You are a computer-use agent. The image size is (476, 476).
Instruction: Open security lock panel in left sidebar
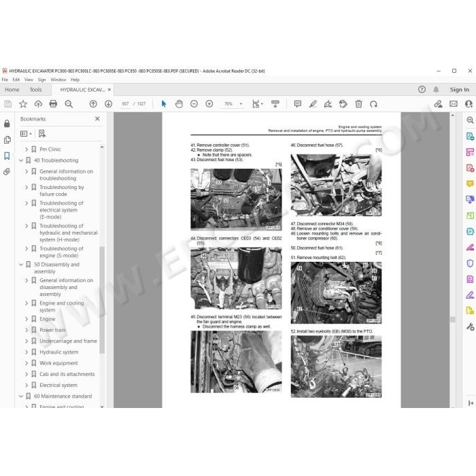point(7,124)
